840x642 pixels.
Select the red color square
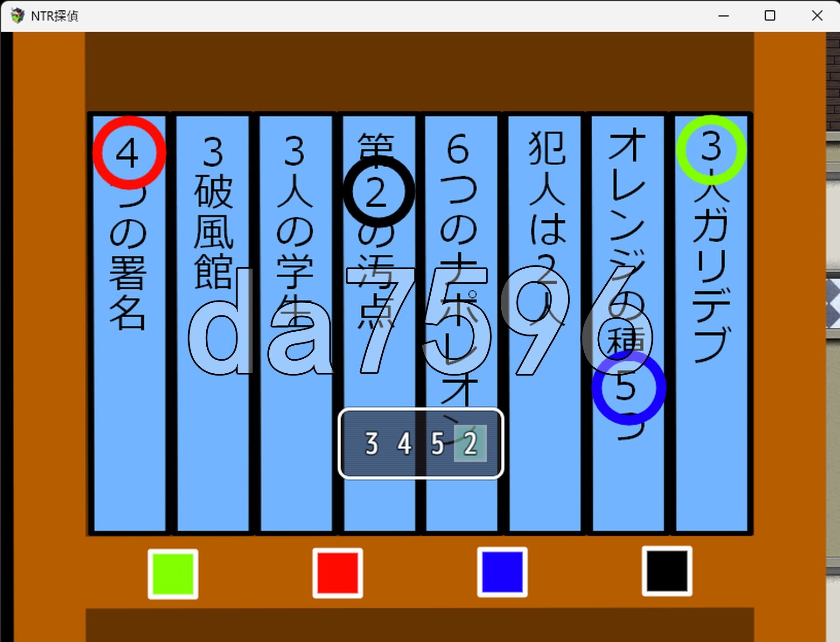tap(337, 572)
